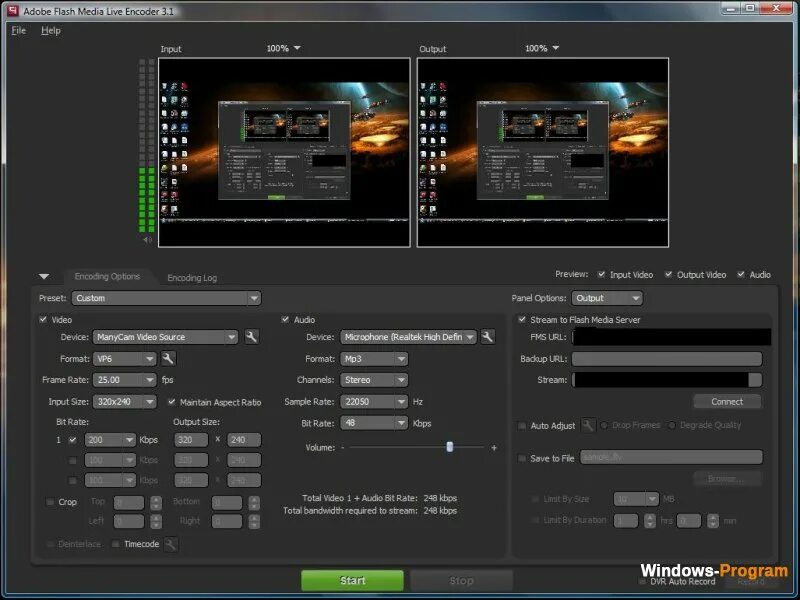This screenshot has width=800, height=600.
Task: Click the Connect button
Action: coord(727,402)
